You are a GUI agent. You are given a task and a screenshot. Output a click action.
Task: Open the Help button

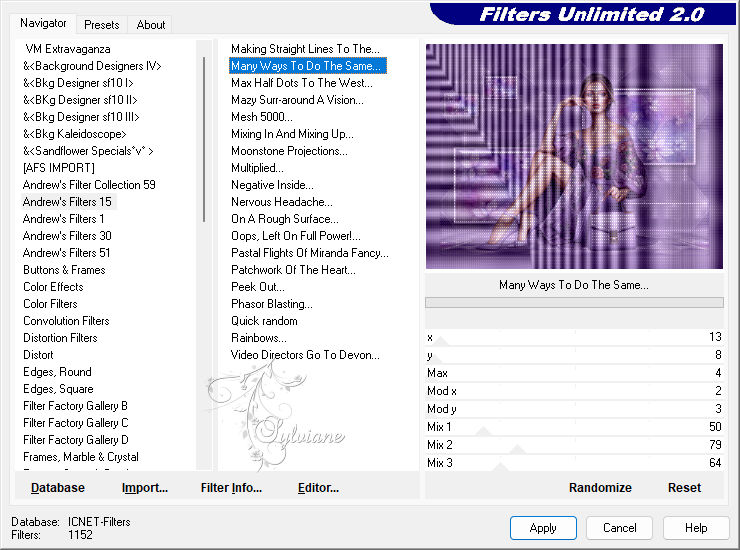(x=696, y=528)
